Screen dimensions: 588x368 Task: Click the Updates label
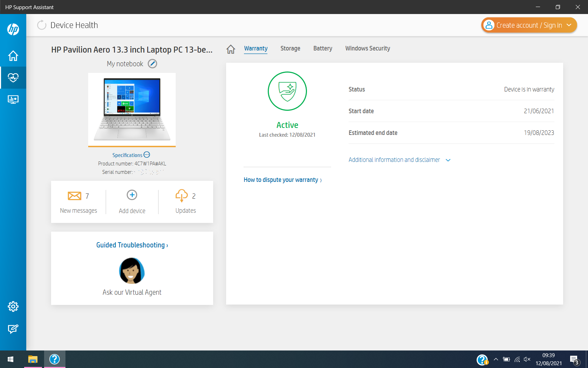185,211
